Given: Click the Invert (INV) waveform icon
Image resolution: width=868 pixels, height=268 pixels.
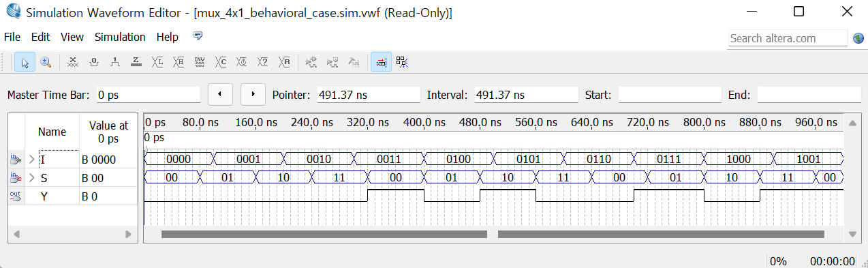Looking at the screenshot, I should coord(200,62).
